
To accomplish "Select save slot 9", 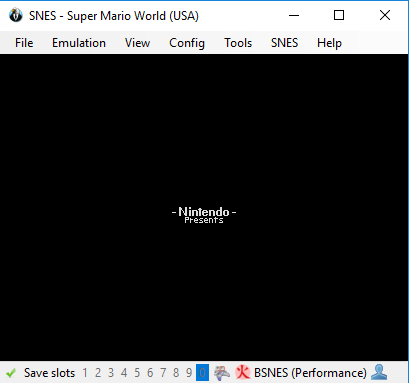I will [x=189, y=373].
